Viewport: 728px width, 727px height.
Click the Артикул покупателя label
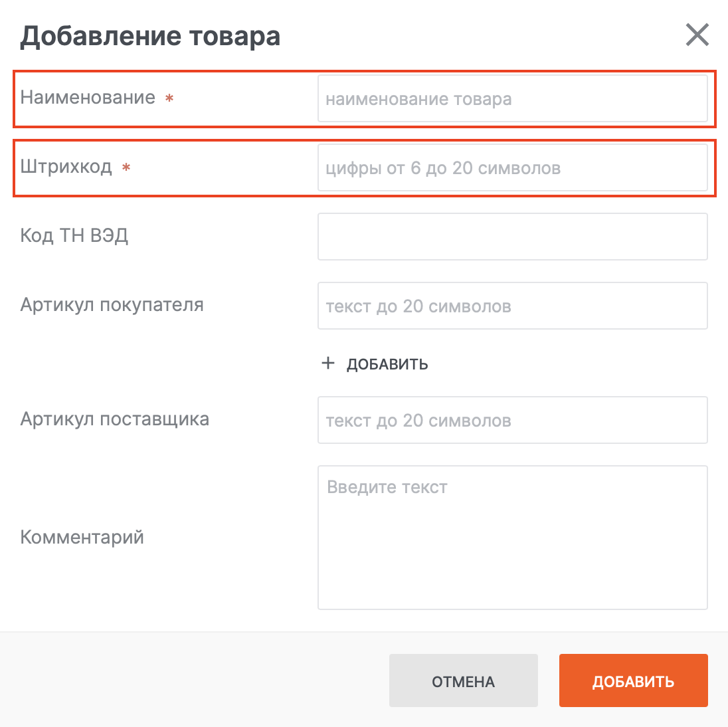[x=112, y=305]
